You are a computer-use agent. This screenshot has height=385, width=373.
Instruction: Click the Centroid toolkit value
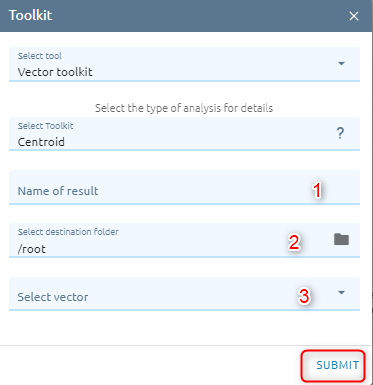(x=41, y=142)
